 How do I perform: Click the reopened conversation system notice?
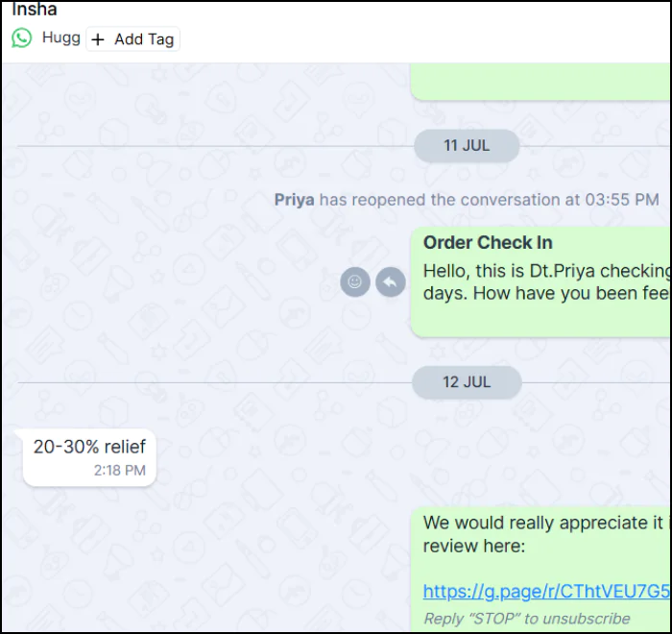coord(467,200)
